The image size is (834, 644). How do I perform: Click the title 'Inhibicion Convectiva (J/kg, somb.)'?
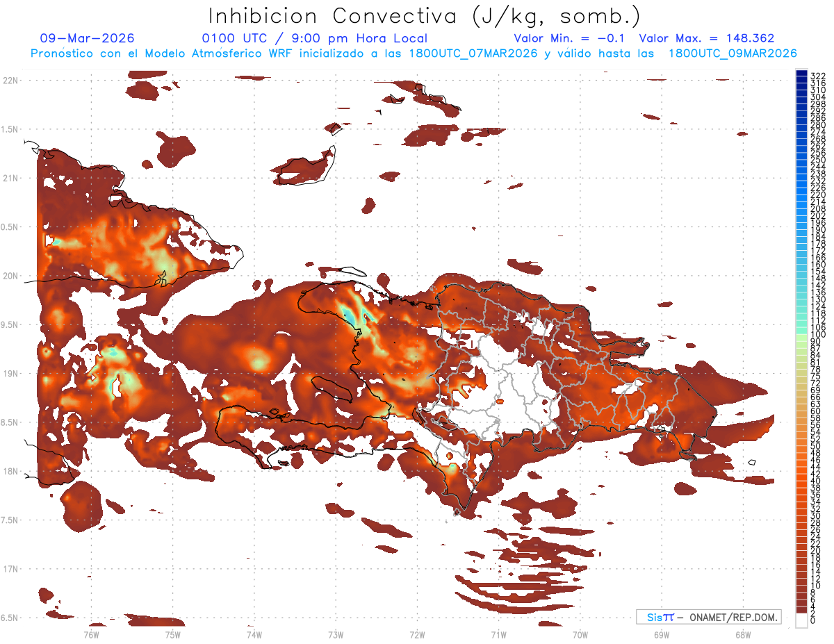pos(424,17)
